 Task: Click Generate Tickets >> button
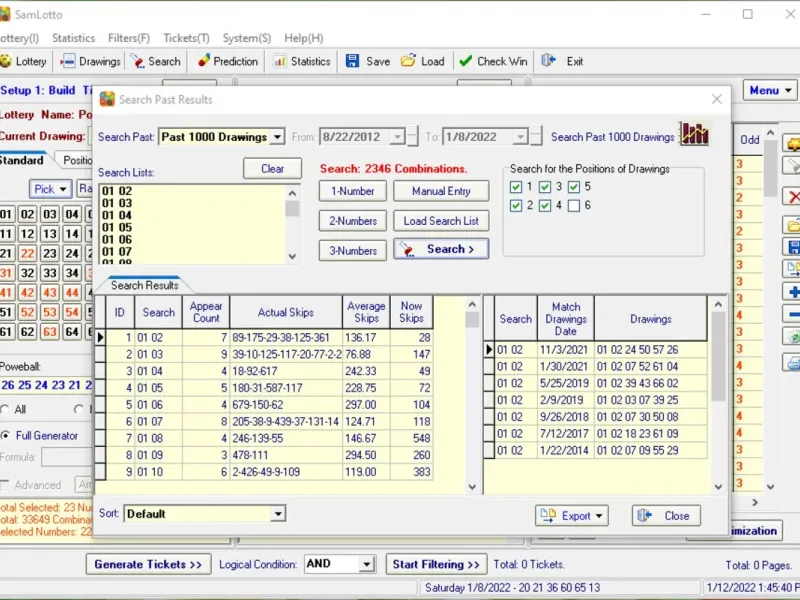coord(148,564)
